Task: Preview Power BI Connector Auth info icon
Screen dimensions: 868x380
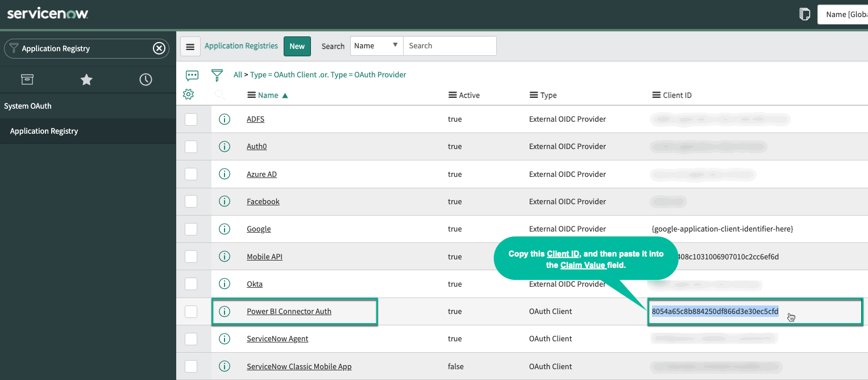Action: pyautogui.click(x=225, y=312)
